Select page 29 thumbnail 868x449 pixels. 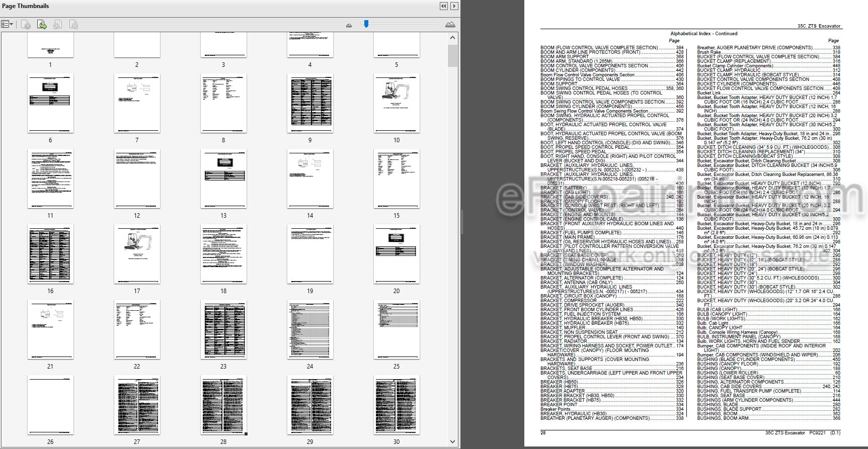click(x=310, y=405)
